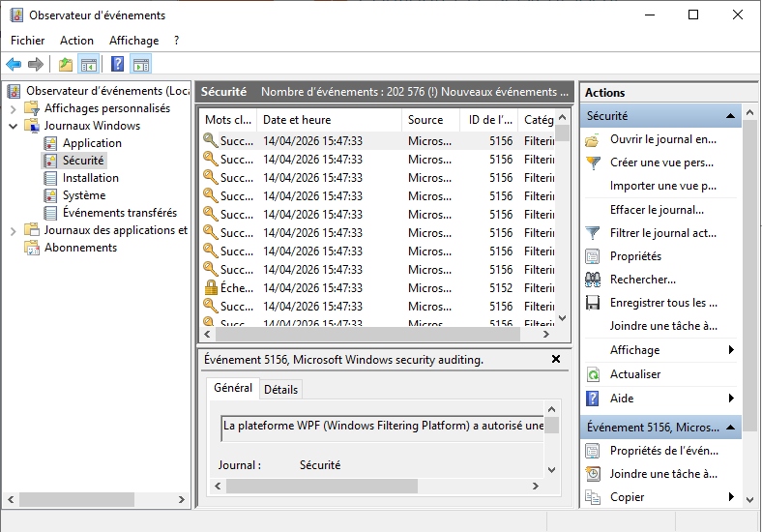Open the Copier submenu arrow in Actions
Viewport: 762px width, 532px height.
point(731,497)
